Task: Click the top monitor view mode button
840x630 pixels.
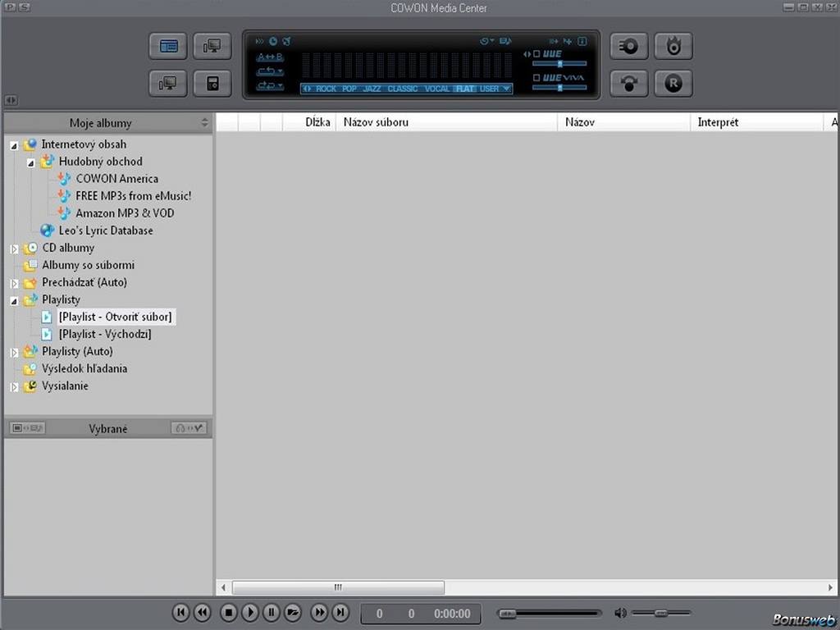Action: coord(212,46)
